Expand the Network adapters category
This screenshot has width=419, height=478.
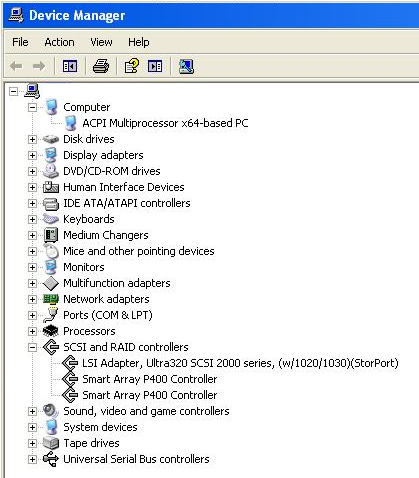click(32, 299)
